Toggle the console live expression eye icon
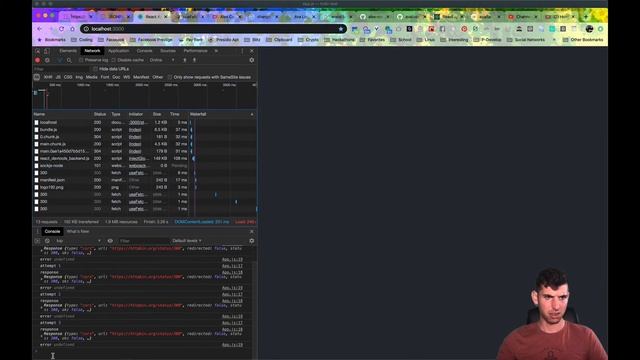The image size is (640, 360). pos(110,241)
